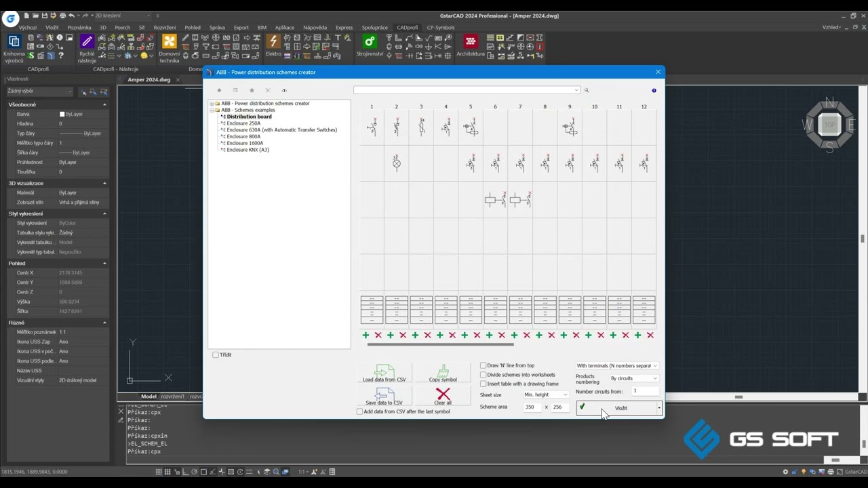
Task: Click the Clear all button
Action: coord(443,396)
